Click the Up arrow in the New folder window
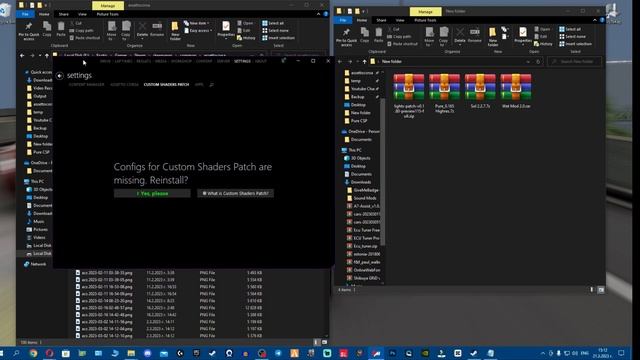This screenshot has height=360, width=640. [364, 62]
